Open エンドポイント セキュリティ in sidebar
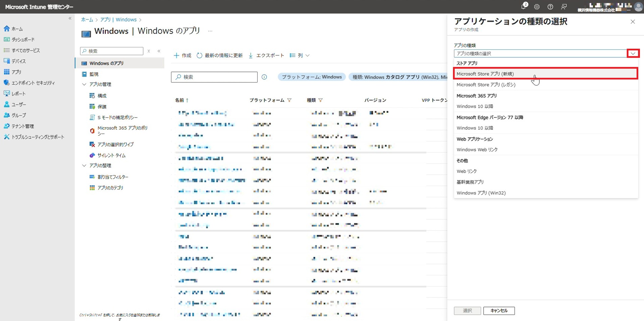The width and height of the screenshot is (644, 321). tap(33, 83)
